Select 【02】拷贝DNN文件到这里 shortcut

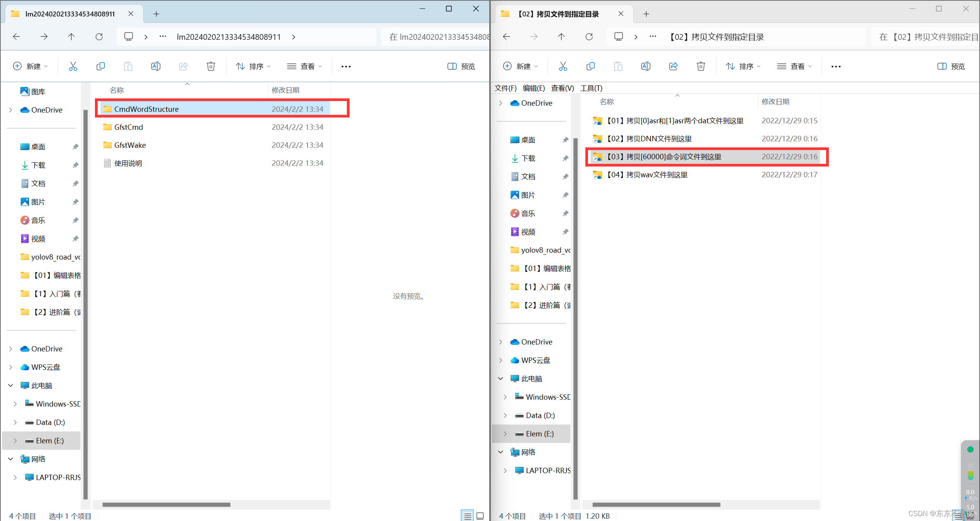(x=704, y=139)
